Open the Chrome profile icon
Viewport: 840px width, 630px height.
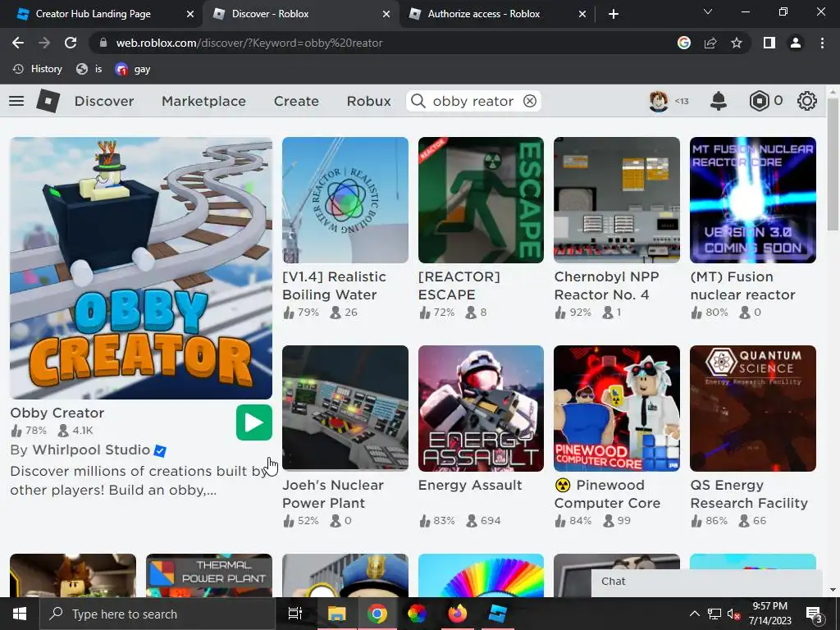pyautogui.click(x=796, y=43)
